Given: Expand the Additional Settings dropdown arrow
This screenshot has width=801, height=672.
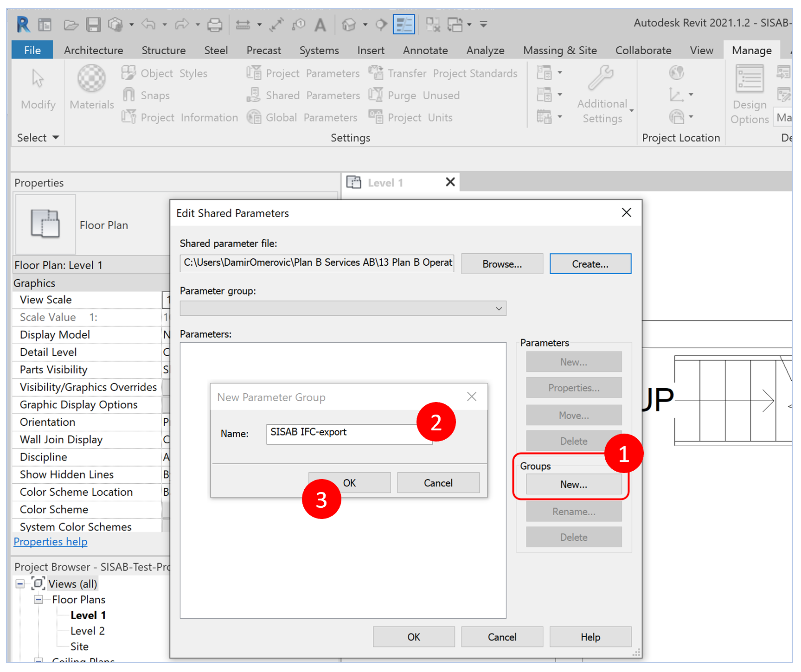Looking at the screenshot, I should 631,111.
